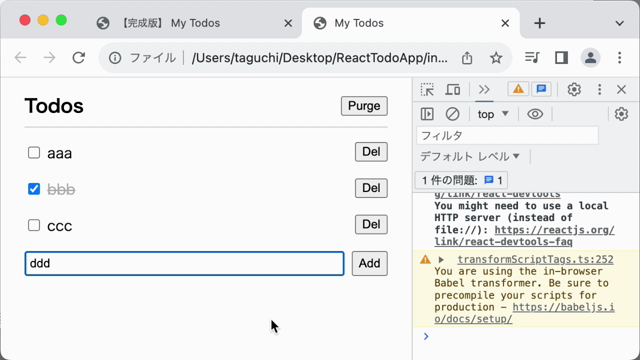Click the Purge button
This screenshot has height=360, width=640.
pyautogui.click(x=364, y=106)
